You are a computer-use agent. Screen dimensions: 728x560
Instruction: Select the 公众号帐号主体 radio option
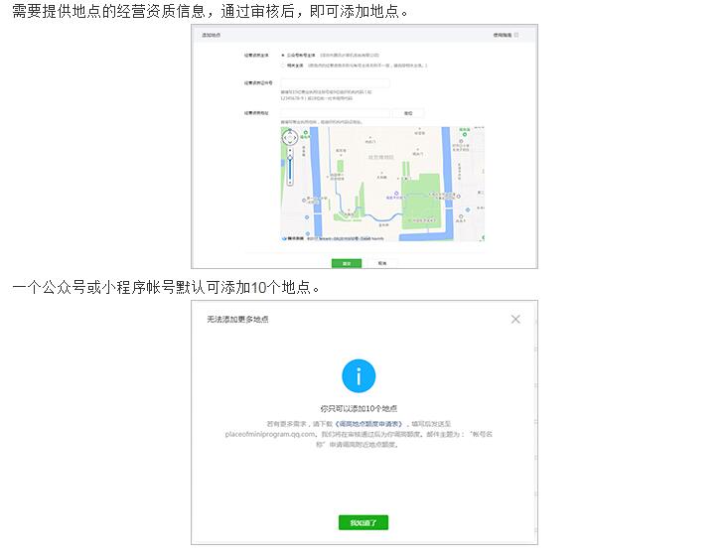click(283, 56)
